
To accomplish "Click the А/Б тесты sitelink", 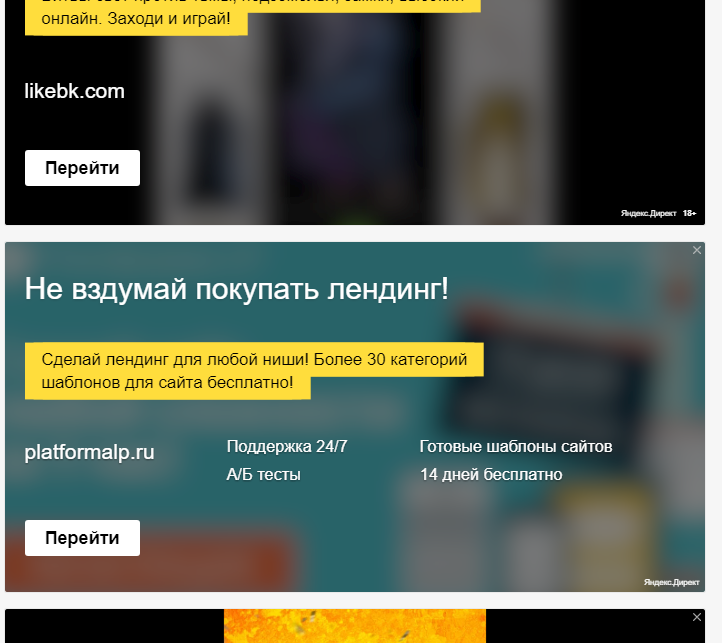I will [x=263, y=474].
